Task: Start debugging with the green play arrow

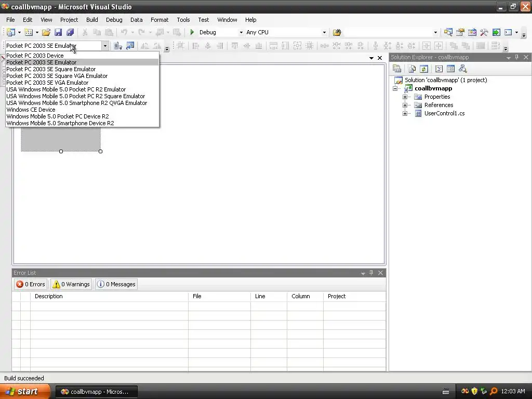Action: coord(192,32)
